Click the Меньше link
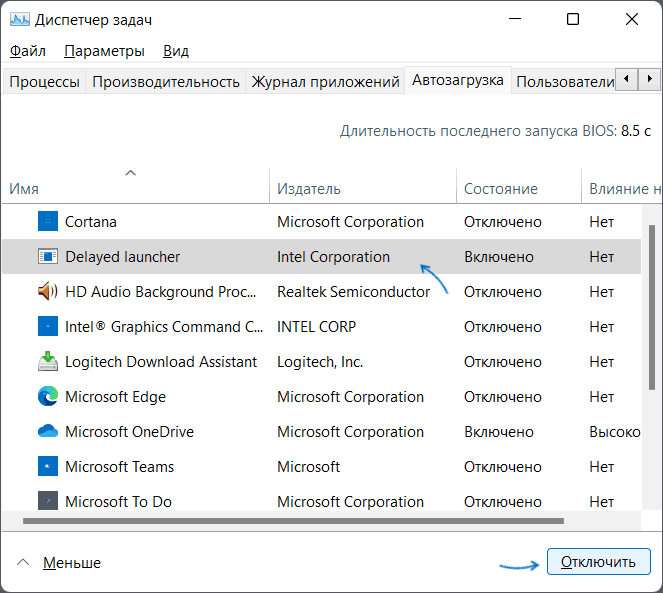 (72, 563)
